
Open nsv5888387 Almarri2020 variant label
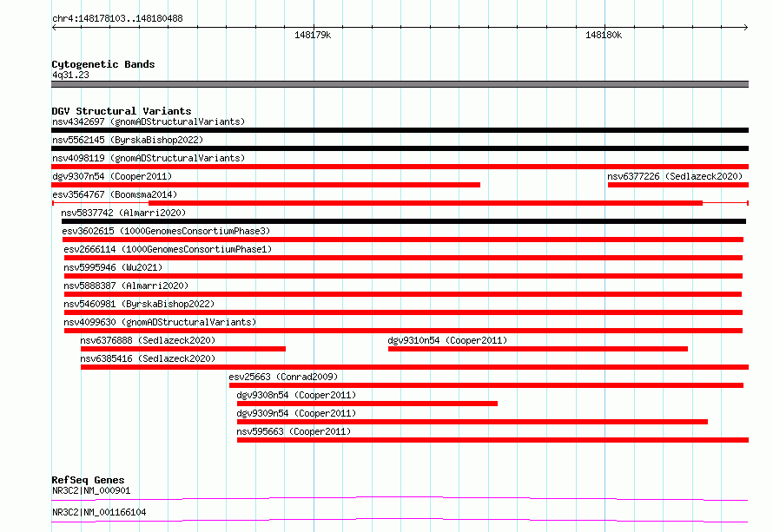click(126, 286)
